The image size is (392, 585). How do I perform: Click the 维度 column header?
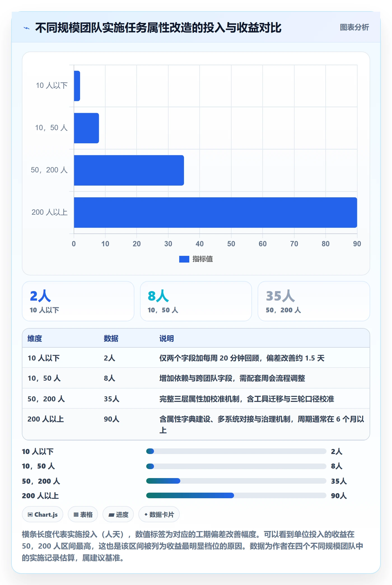pyautogui.click(x=35, y=338)
